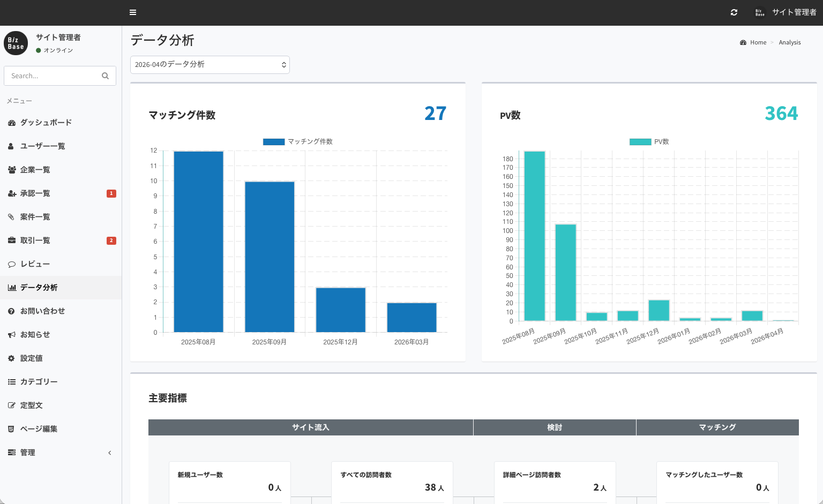
Task: Click the 2025年08月 matching bar
Action: [x=198, y=241]
